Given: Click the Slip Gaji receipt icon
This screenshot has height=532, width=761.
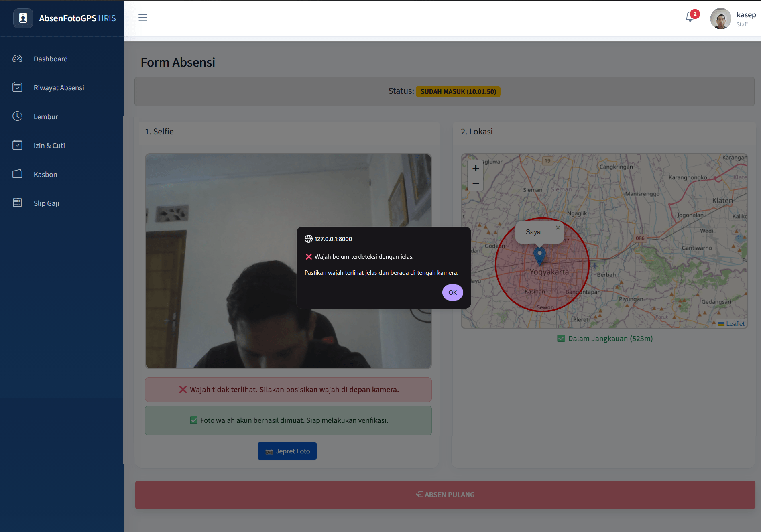Looking at the screenshot, I should [x=17, y=203].
